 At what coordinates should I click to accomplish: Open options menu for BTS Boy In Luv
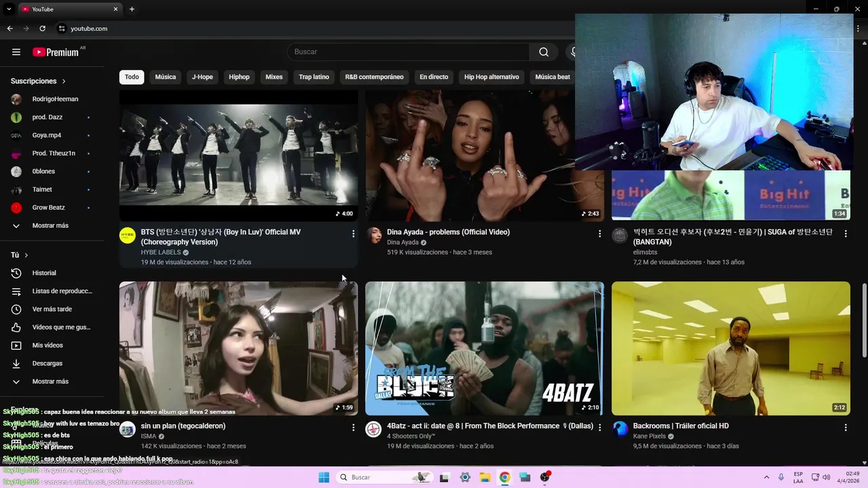[x=353, y=234]
